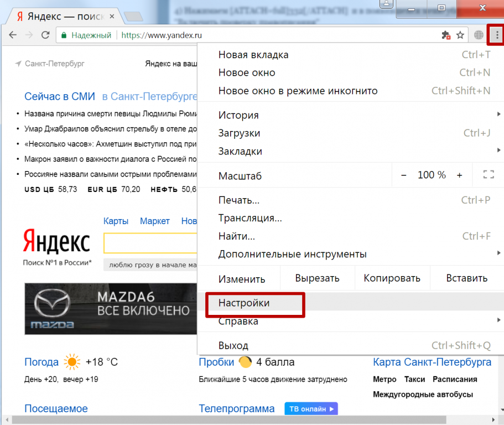
Task: Click the Расписания link
Action: pyautogui.click(x=455, y=380)
